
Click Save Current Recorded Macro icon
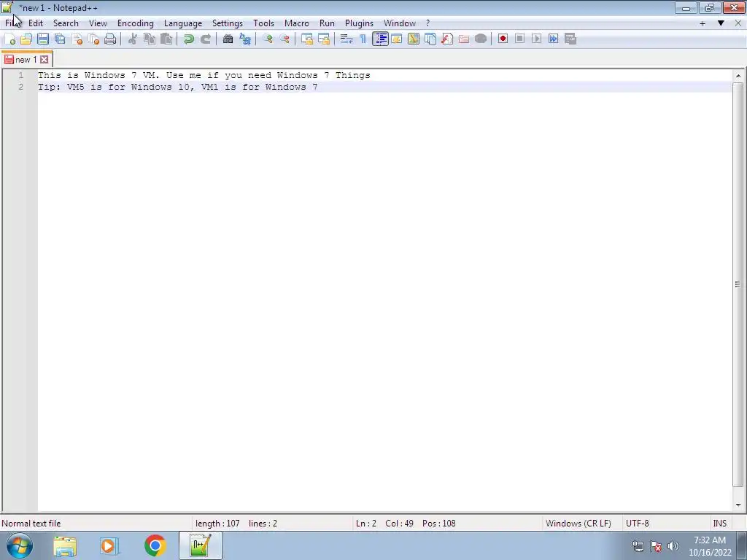[x=570, y=39]
